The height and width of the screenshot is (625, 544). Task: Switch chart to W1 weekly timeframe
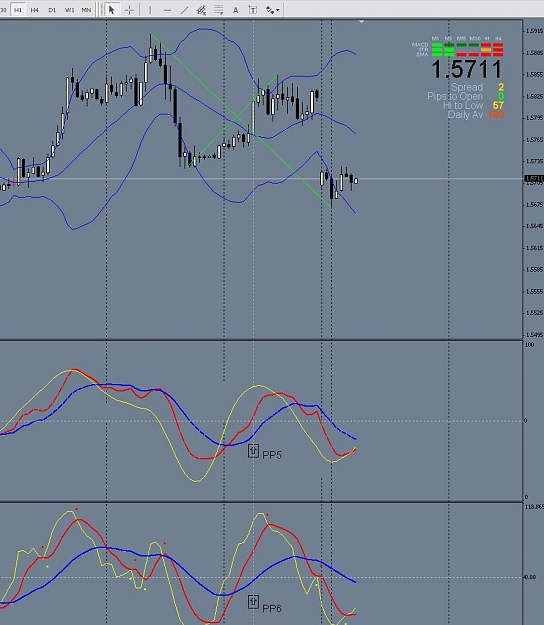pos(69,10)
